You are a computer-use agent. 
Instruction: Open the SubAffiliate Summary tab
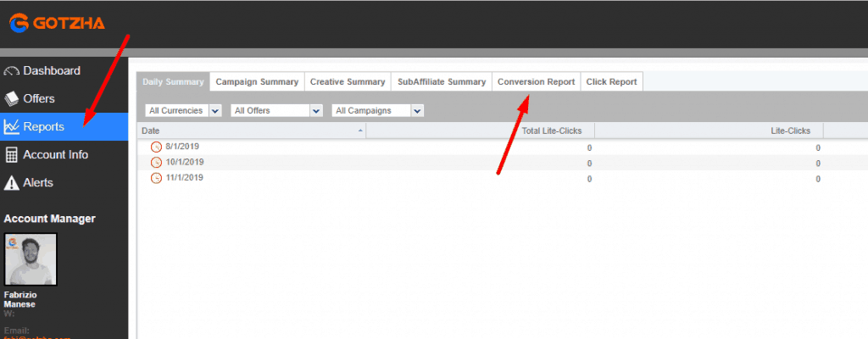click(x=442, y=82)
